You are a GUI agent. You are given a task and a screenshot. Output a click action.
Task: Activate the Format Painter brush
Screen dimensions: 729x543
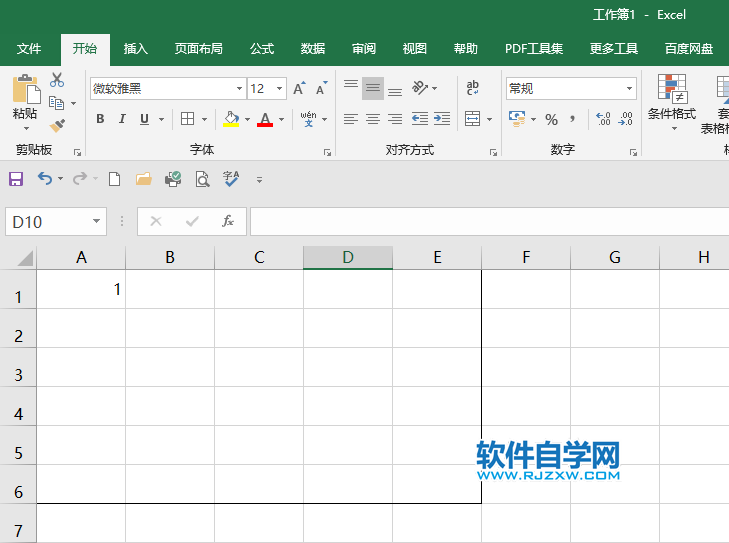[x=57, y=126]
